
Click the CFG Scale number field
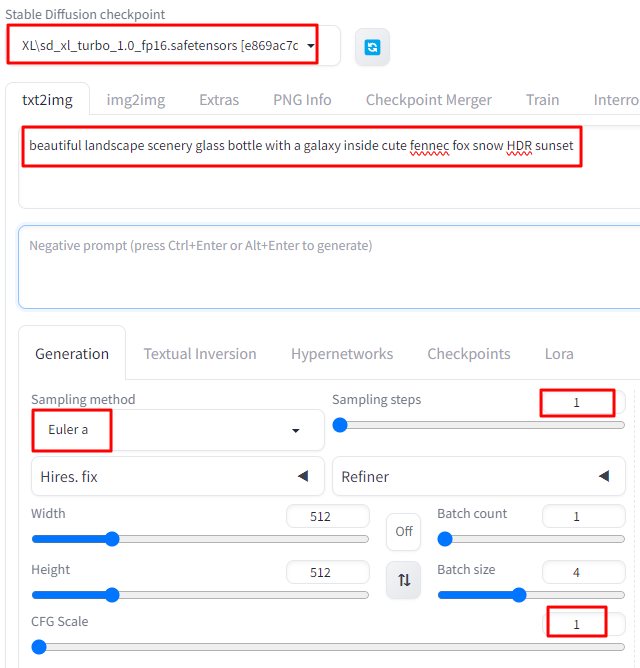coord(583,624)
